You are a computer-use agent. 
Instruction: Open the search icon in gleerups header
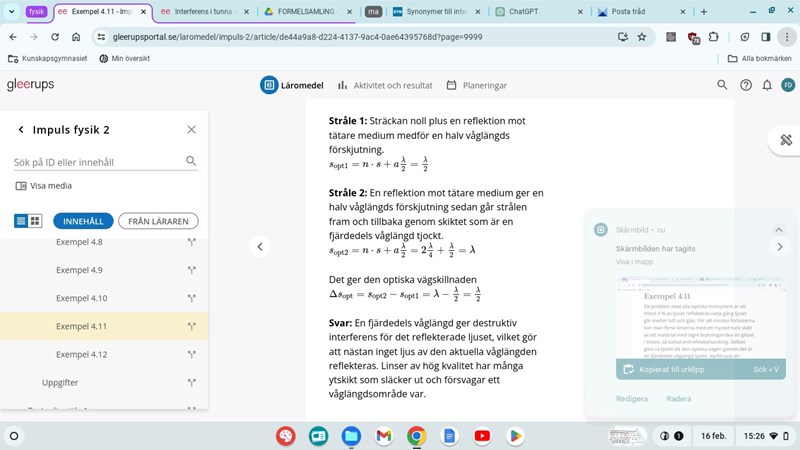pos(723,85)
